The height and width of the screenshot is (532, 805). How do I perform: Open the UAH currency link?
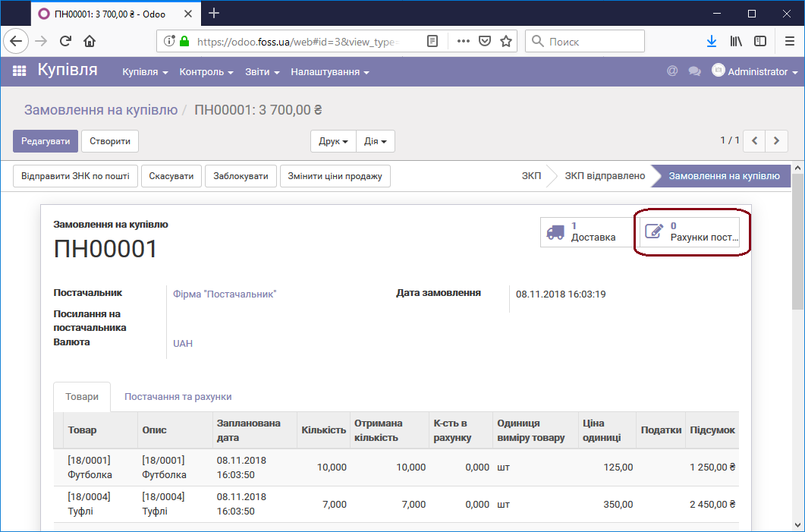click(183, 344)
